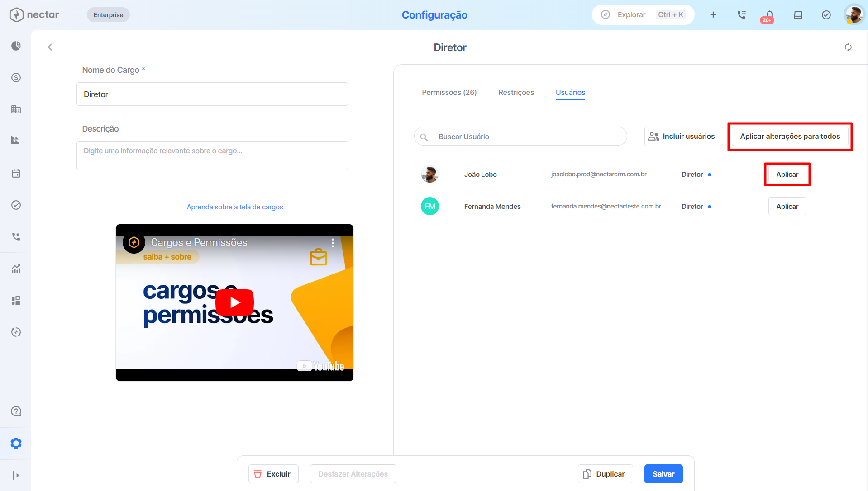Screen dimensions: 868x491
Task: Open the tasks checkmark sidebar icon
Action: click(x=16, y=205)
